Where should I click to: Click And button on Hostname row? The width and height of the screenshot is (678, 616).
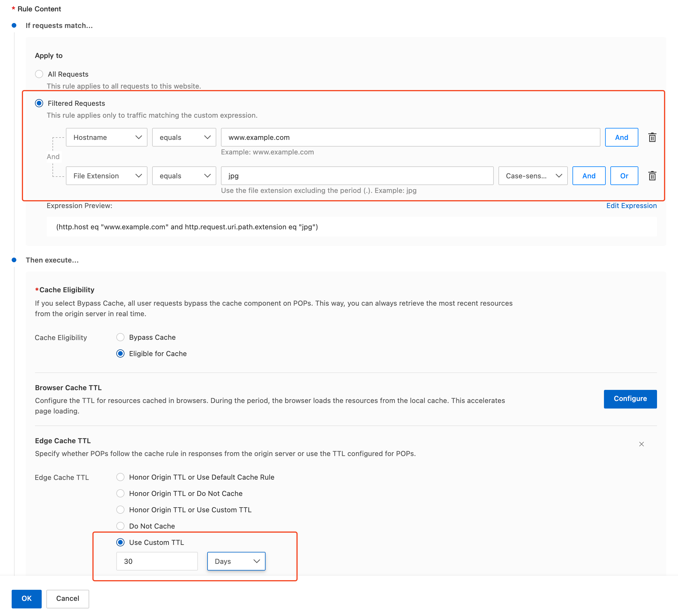pyautogui.click(x=621, y=137)
